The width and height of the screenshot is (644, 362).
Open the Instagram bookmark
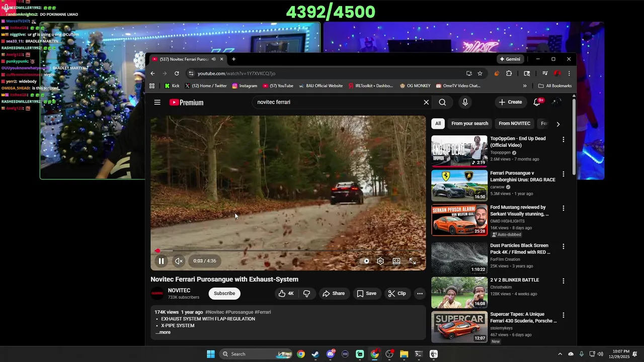click(245, 86)
